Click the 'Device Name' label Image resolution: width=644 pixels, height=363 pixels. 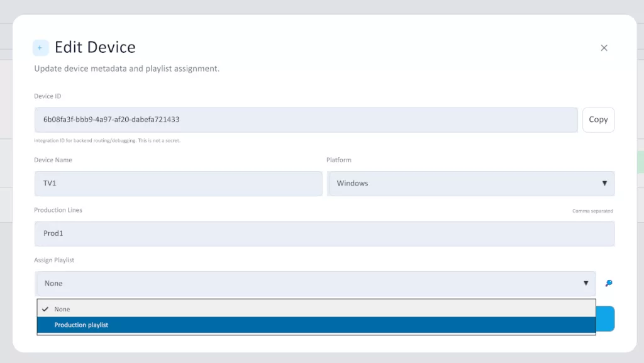pos(53,160)
